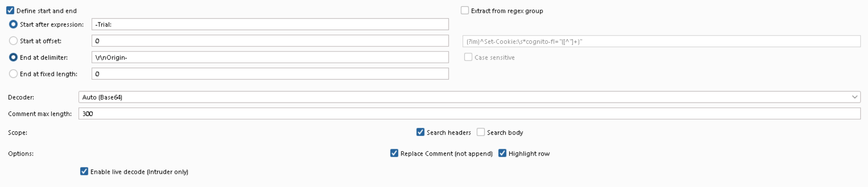This screenshot has height=187, width=868.
Task: Toggle Replace Comment (not append) option
Action: click(394, 153)
